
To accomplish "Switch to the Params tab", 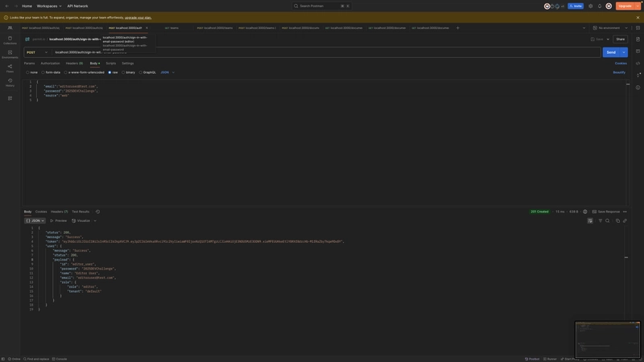I will point(29,64).
